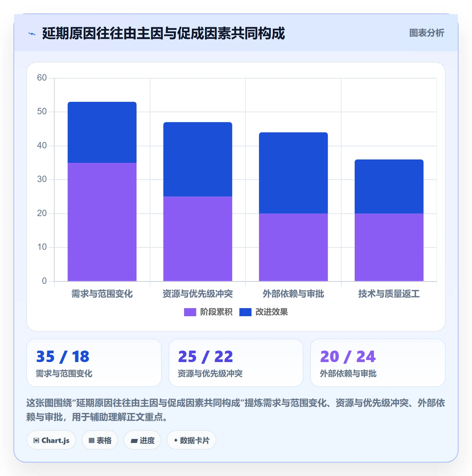Open the 数据卡片 tag
Screen dimensions: 472x476
click(191, 440)
